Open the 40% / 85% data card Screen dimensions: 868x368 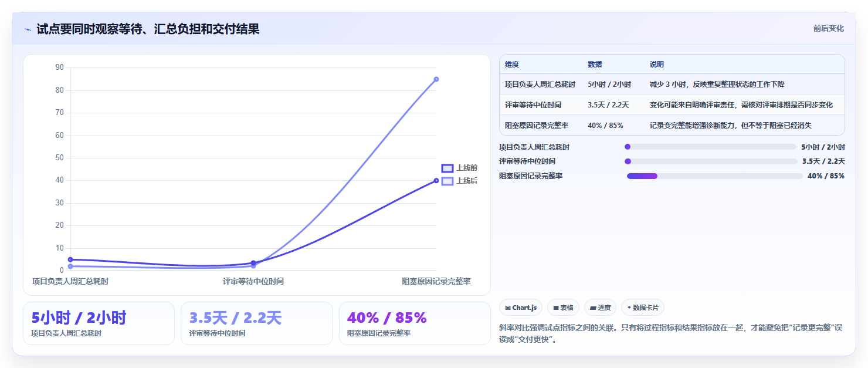[x=415, y=323]
